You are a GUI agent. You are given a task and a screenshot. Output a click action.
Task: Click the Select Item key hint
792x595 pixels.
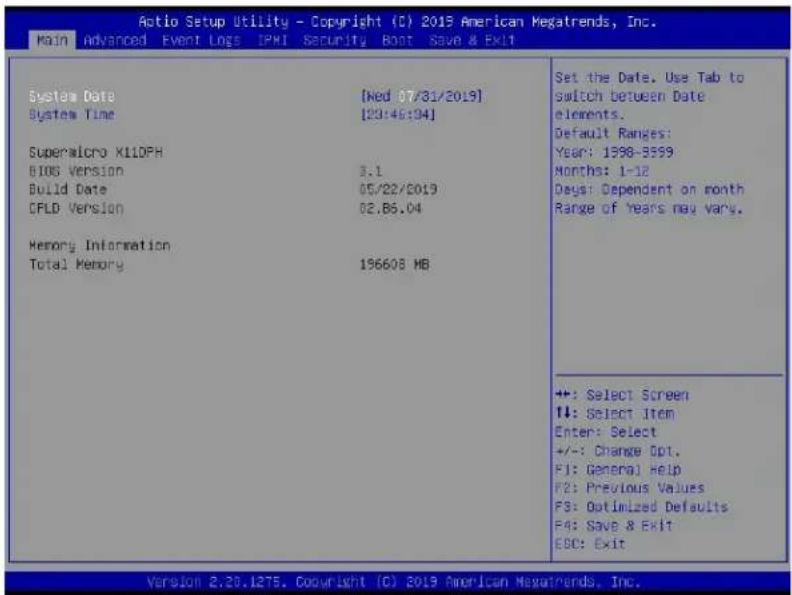pos(614,414)
